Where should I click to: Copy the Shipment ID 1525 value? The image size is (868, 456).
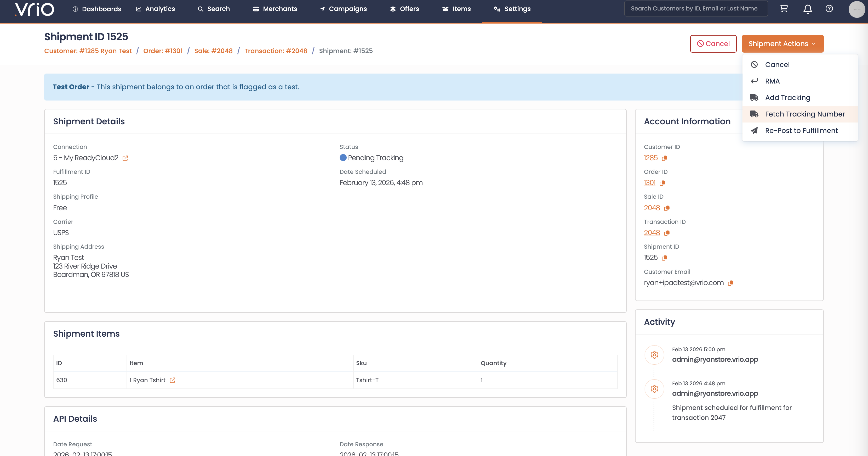point(665,258)
